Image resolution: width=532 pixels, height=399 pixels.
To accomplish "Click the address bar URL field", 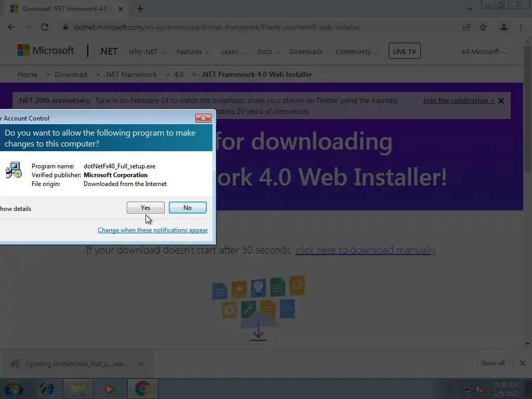I will [x=217, y=27].
